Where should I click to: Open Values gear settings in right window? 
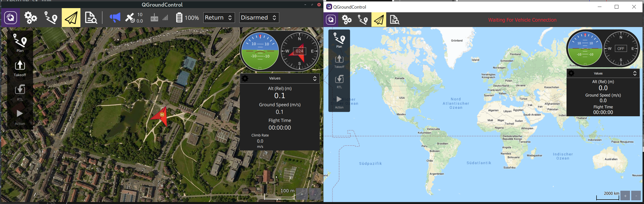(571, 73)
